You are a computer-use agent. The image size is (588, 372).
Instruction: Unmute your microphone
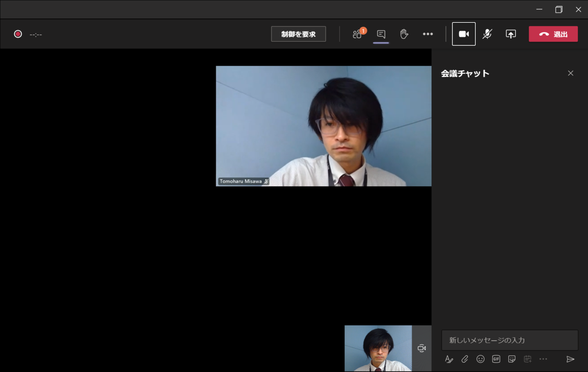(487, 34)
